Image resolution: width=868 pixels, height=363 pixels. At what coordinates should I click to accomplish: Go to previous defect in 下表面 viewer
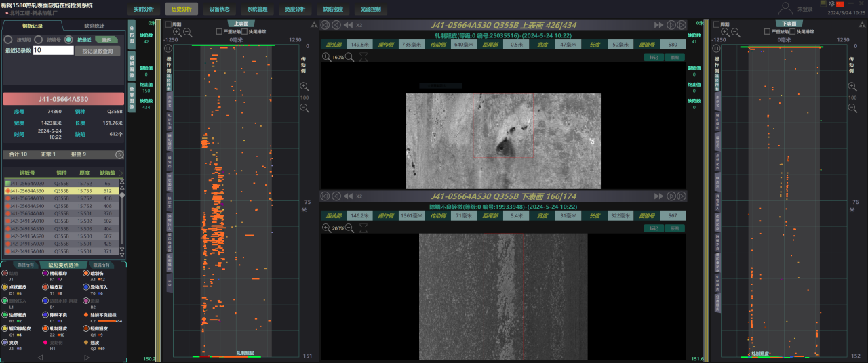(336, 196)
